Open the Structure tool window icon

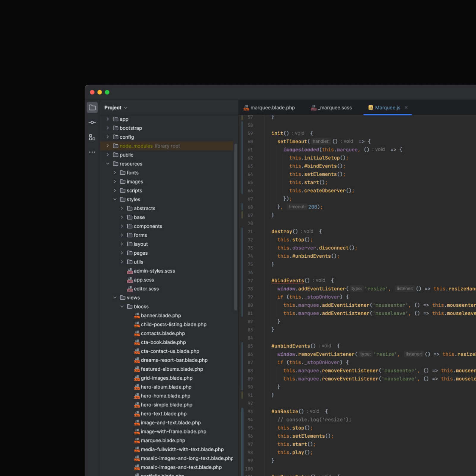point(92,137)
